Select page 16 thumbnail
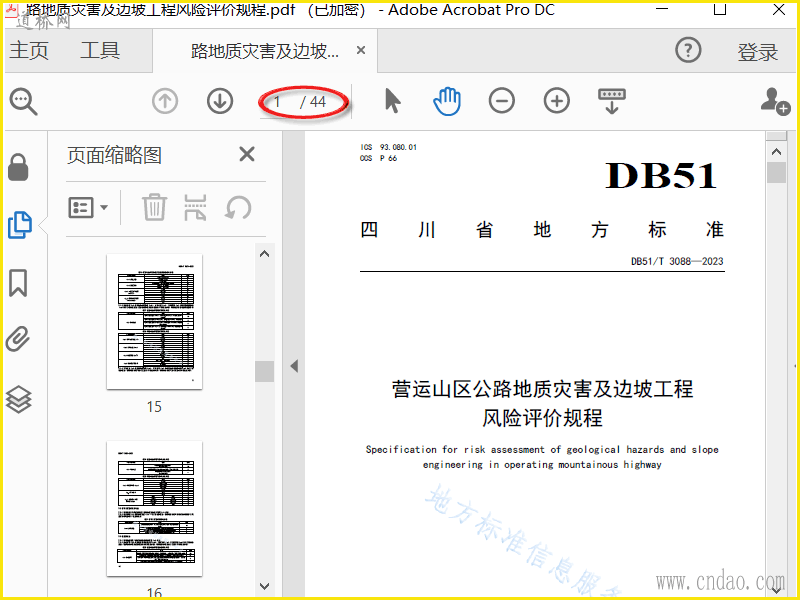This screenshot has height=600, width=800. click(x=155, y=509)
